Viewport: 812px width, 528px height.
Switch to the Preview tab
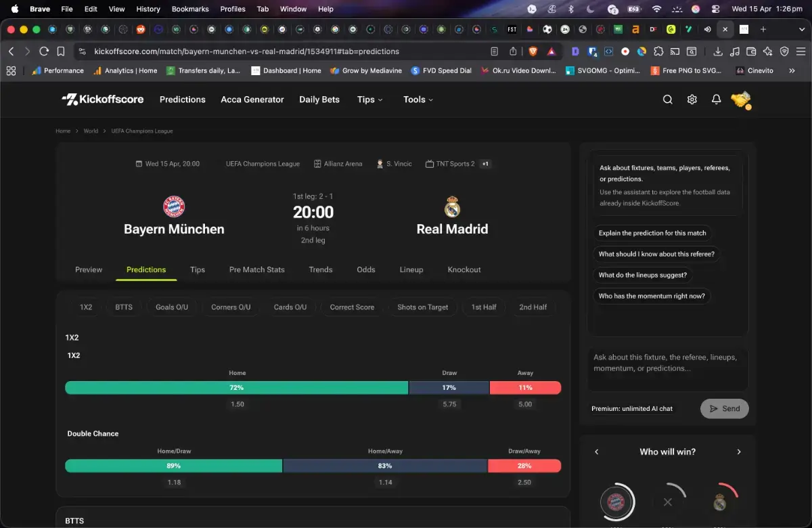click(x=89, y=269)
